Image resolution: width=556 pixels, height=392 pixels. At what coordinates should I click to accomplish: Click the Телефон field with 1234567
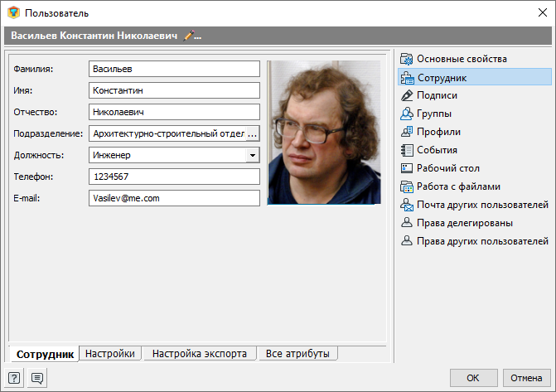[174, 177]
